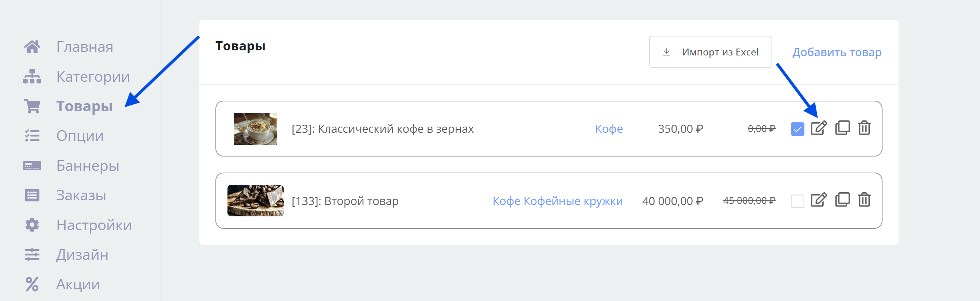This screenshot has height=301, width=980.
Task: Click the gear icon beside Настройки
Action: (32, 225)
